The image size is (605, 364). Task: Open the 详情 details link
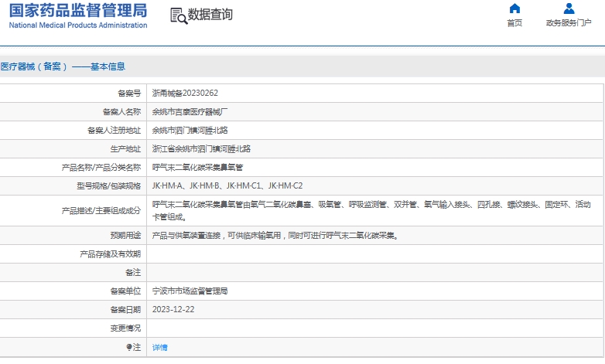[x=159, y=348]
